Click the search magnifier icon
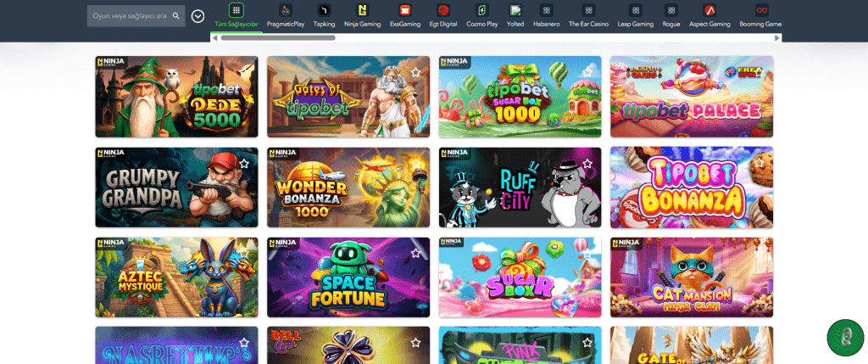868x364 pixels. 176,16
